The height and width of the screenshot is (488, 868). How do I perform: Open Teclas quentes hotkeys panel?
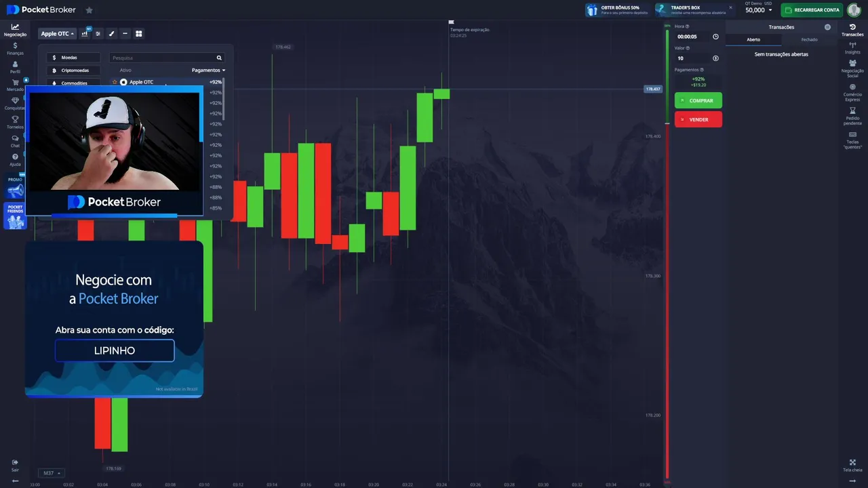tap(852, 140)
